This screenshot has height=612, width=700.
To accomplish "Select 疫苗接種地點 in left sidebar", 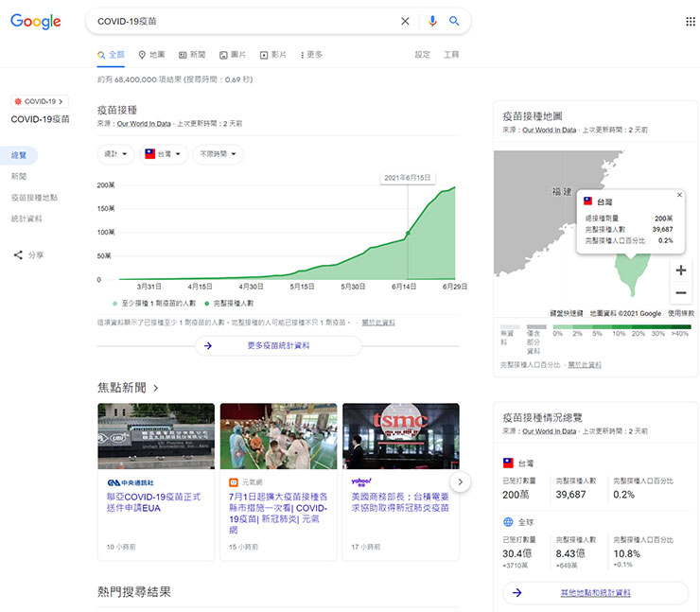I will pyautogui.click(x=34, y=198).
